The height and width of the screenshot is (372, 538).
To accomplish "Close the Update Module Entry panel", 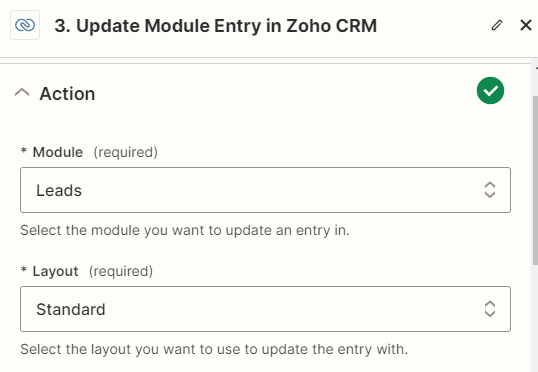I will (526, 25).
